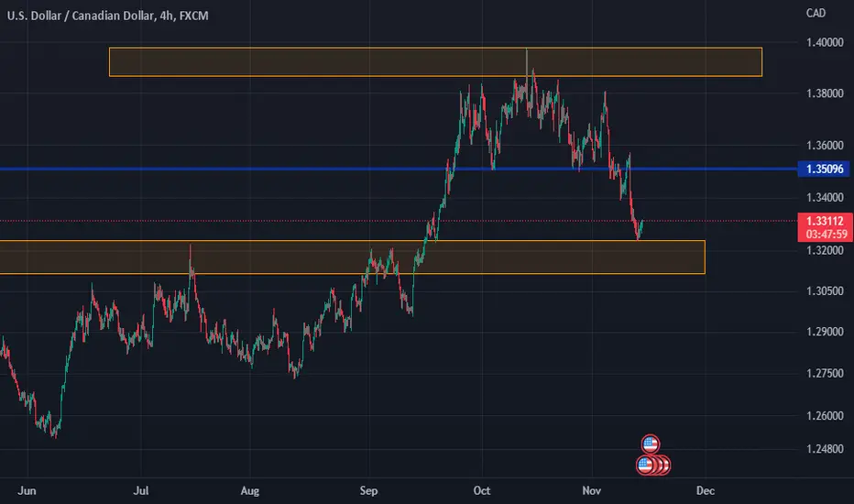Screen dimensions: 854x504
Task: Click the 'Nov' label on the time axis
Action: point(592,491)
